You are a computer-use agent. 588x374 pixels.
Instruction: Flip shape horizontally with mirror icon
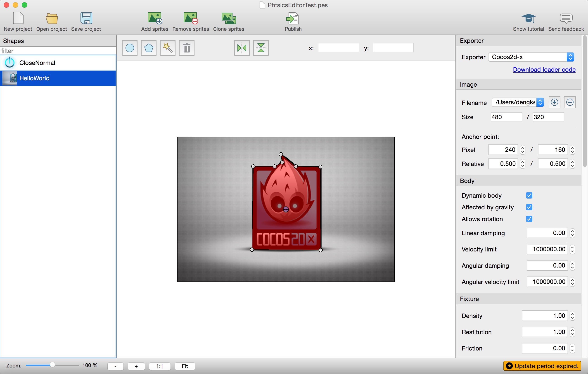click(242, 48)
